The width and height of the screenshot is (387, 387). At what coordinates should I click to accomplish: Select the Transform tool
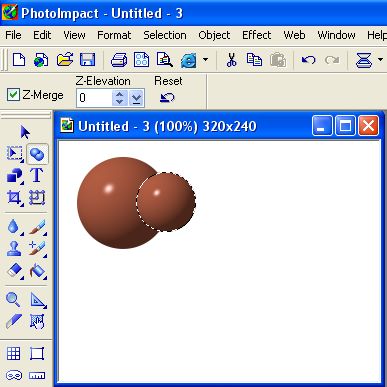tap(37, 198)
